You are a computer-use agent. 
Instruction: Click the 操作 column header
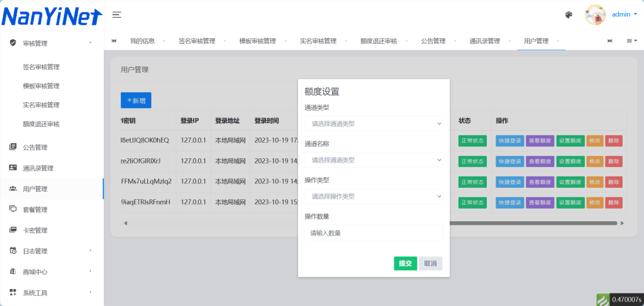pos(502,121)
